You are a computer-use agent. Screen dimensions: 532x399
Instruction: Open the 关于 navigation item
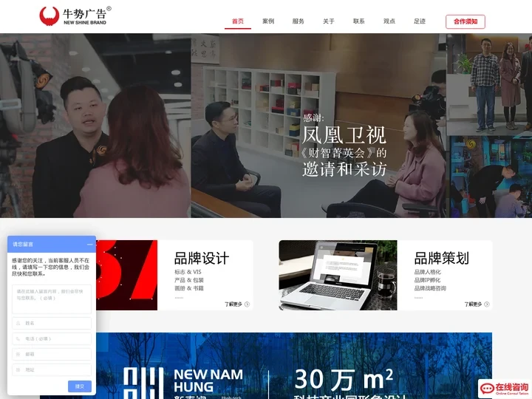328,21
